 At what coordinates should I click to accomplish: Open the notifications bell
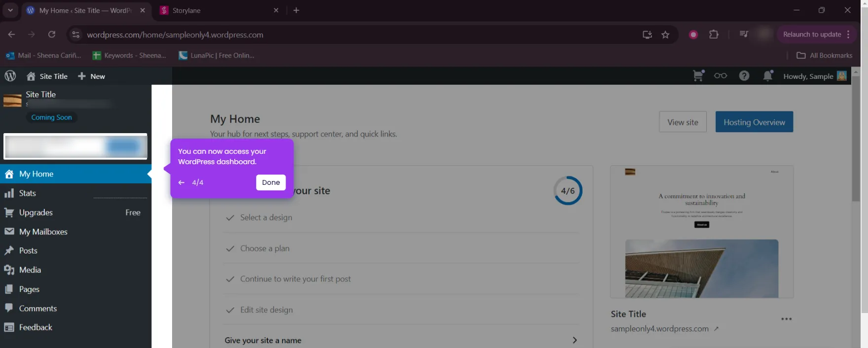[x=768, y=75]
